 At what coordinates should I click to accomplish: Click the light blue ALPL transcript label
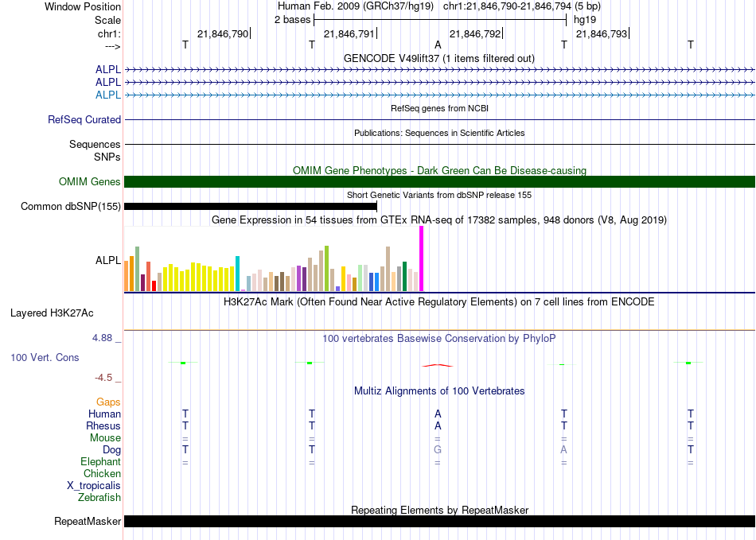108,95
